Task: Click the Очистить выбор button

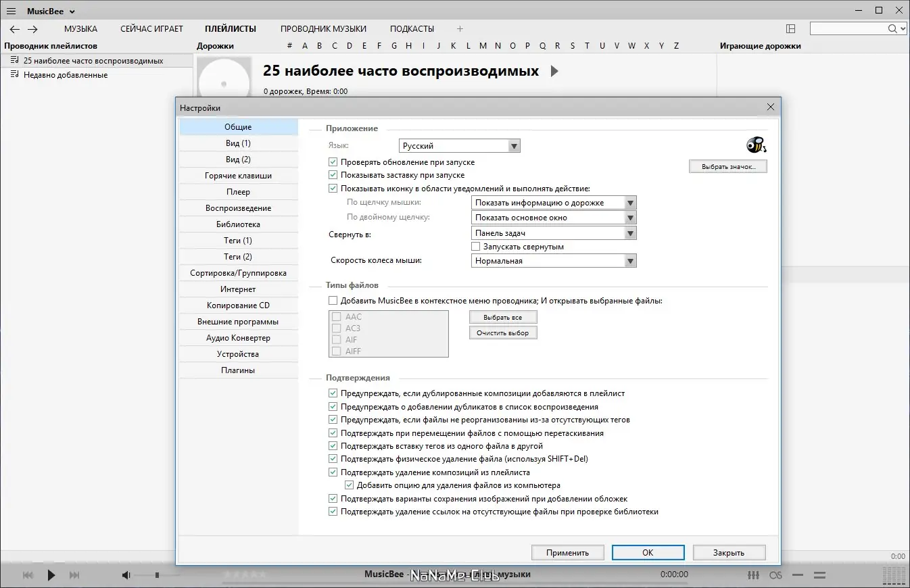Action: coord(504,333)
